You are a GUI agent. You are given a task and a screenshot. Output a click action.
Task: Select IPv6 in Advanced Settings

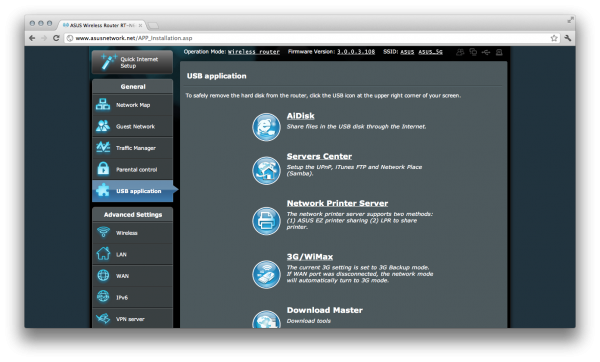132,297
